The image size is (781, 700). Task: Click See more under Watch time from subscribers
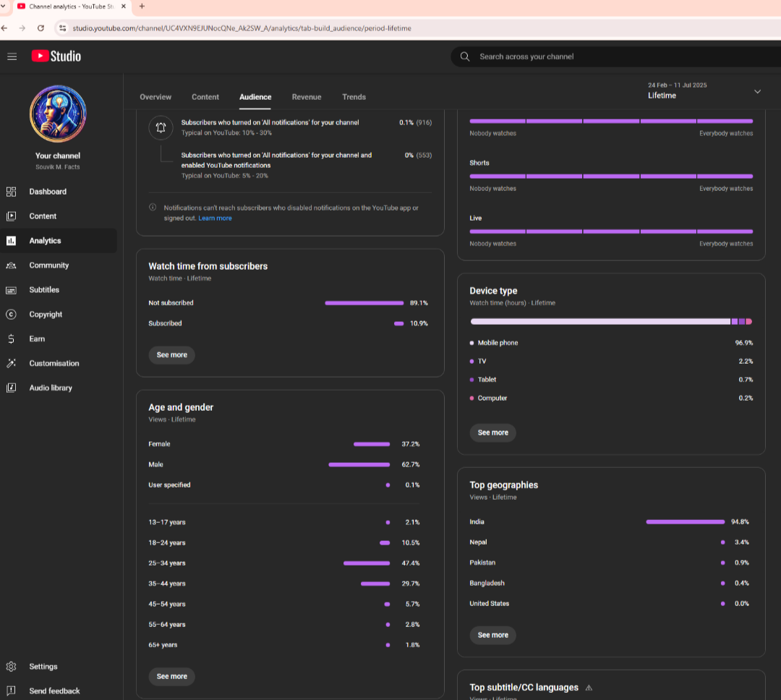pyautogui.click(x=172, y=355)
